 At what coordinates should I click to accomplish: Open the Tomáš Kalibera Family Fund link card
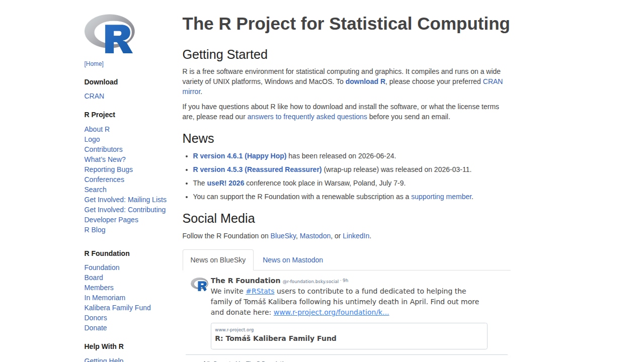[x=349, y=336]
